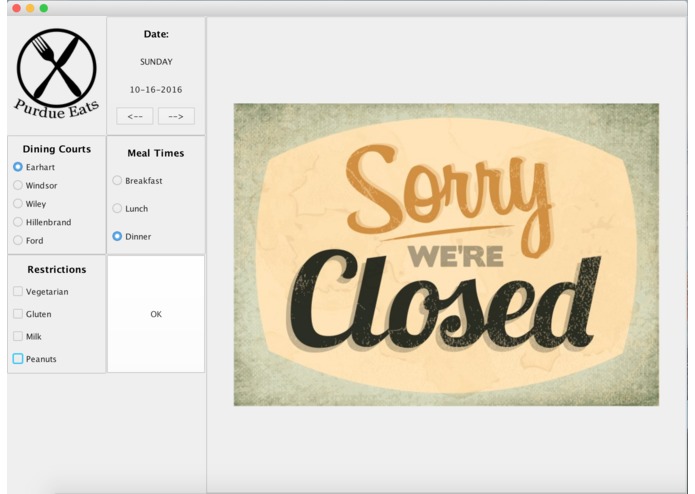Image resolution: width=695 pixels, height=494 pixels.
Task: Close the window with the red button
Action: tap(16, 8)
